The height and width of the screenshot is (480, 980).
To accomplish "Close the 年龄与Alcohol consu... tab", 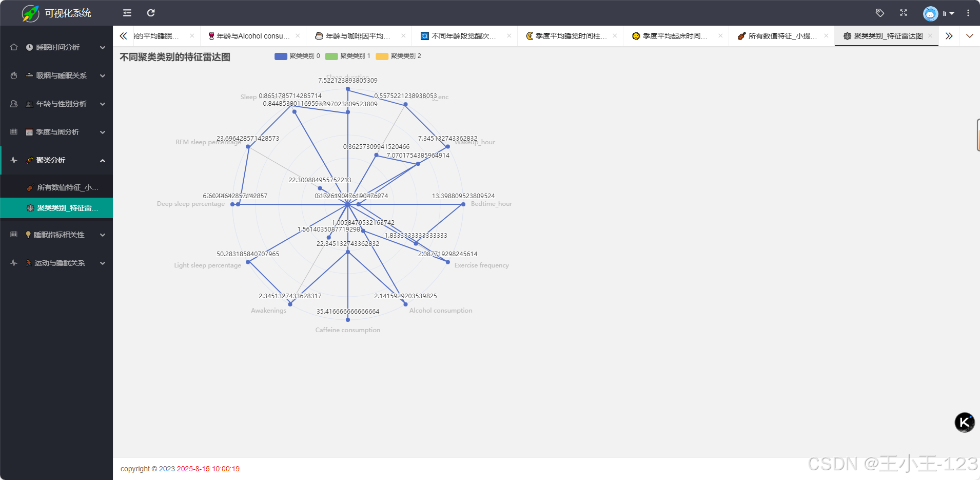I will 298,36.
